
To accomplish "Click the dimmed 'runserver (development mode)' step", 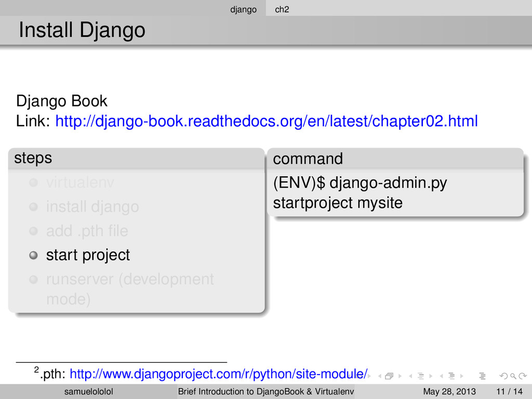I will 130,289.
